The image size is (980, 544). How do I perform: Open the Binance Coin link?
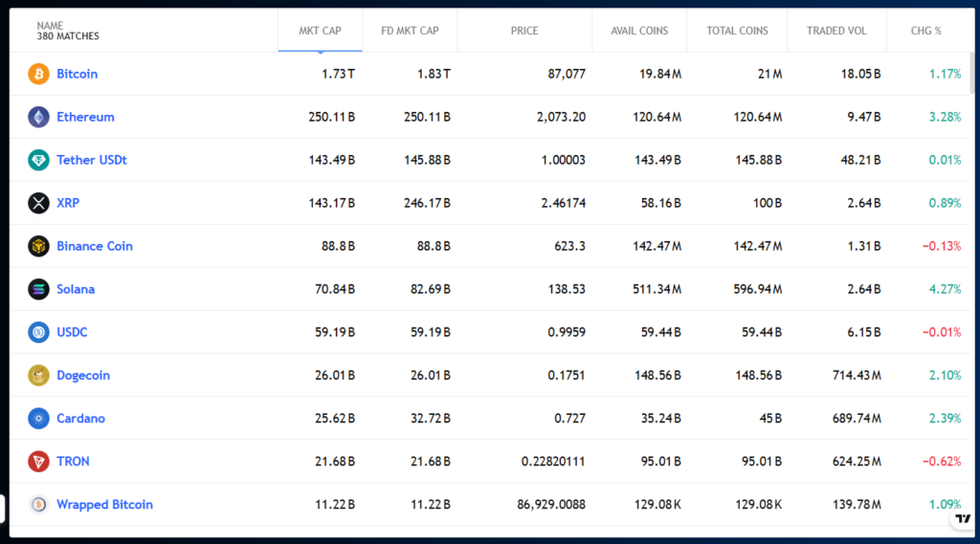point(95,246)
